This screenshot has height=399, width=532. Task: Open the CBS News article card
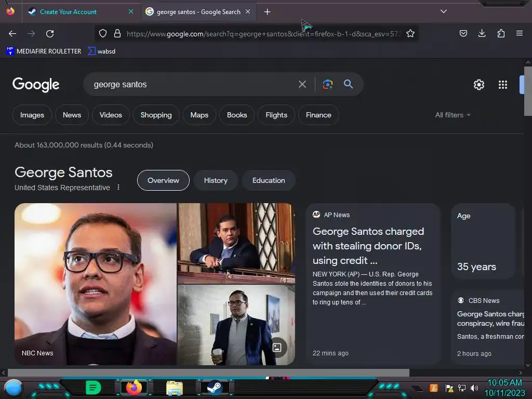[489, 327]
